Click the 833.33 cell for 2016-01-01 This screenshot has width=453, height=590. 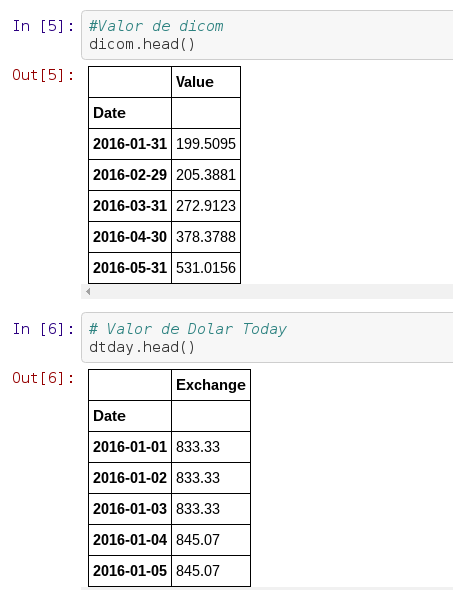tap(211, 447)
